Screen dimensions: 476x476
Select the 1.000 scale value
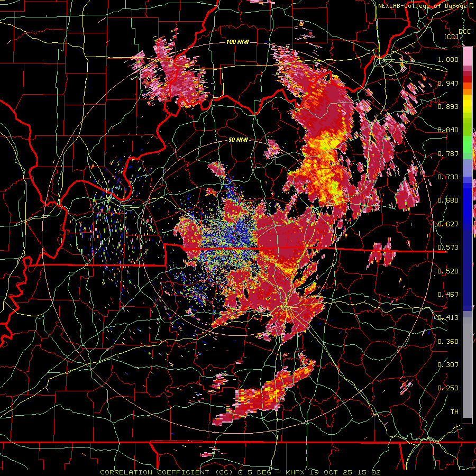click(448, 59)
